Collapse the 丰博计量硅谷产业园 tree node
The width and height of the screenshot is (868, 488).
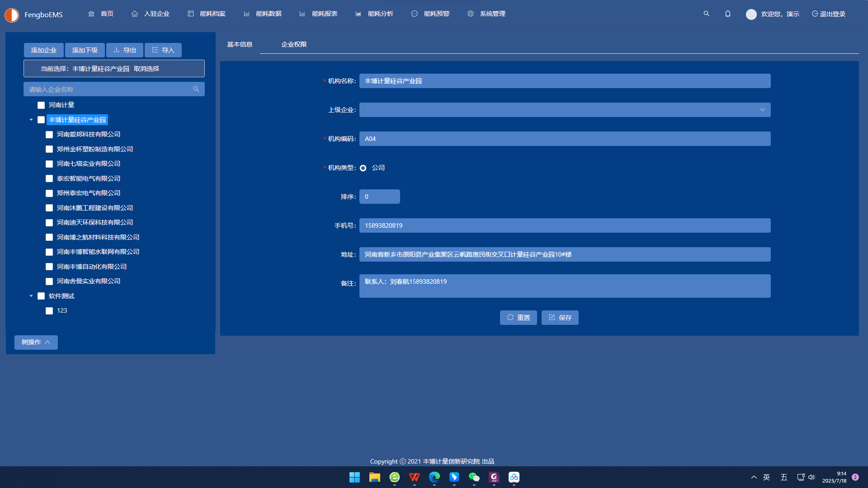pyautogui.click(x=31, y=120)
